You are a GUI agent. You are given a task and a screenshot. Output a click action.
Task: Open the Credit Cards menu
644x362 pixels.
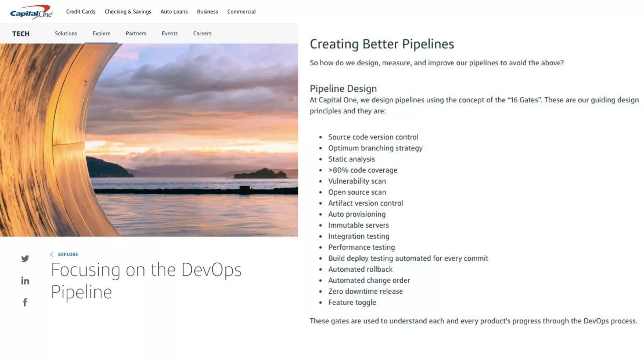(x=80, y=12)
